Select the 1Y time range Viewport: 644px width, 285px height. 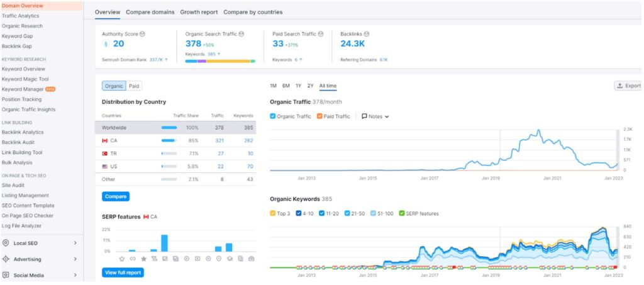[x=299, y=86]
